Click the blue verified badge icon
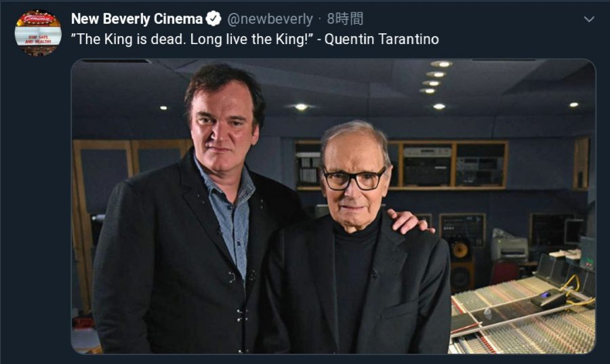 (214, 19)
